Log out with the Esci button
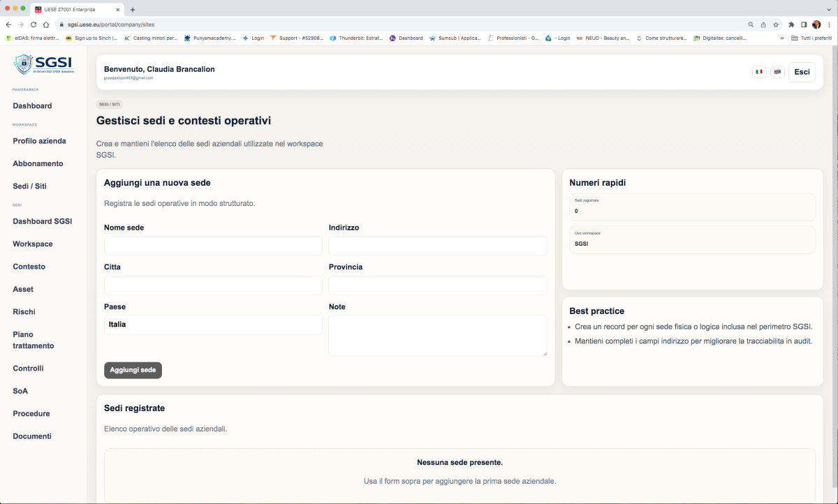 802,72
